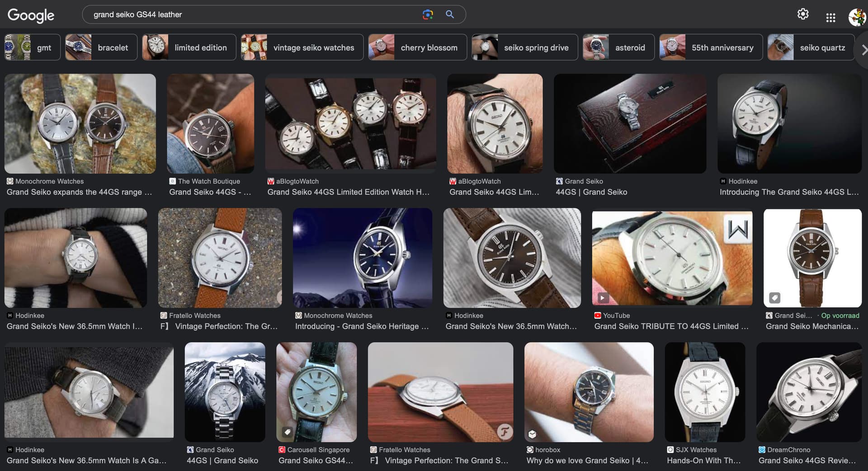Open 'Grand Seiko 44GS Limited Edition Watch H...' link
The image size is (868, 471).
349,192
